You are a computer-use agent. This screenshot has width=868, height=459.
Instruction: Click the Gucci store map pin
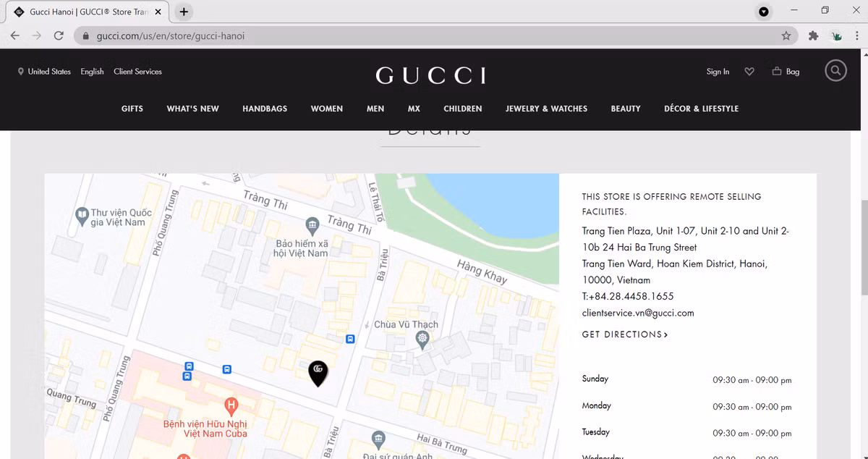pyautogui.click(x=318, y=371)
